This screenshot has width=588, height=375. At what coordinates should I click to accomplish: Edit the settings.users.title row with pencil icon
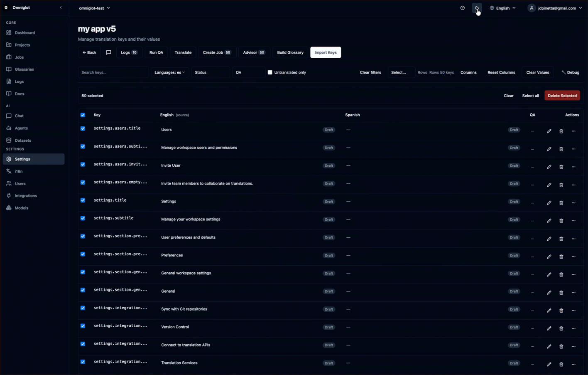[549, 131]
